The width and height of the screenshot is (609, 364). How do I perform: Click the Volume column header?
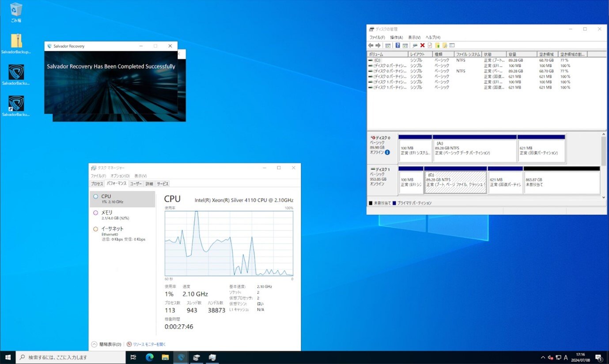click(387, 54)
